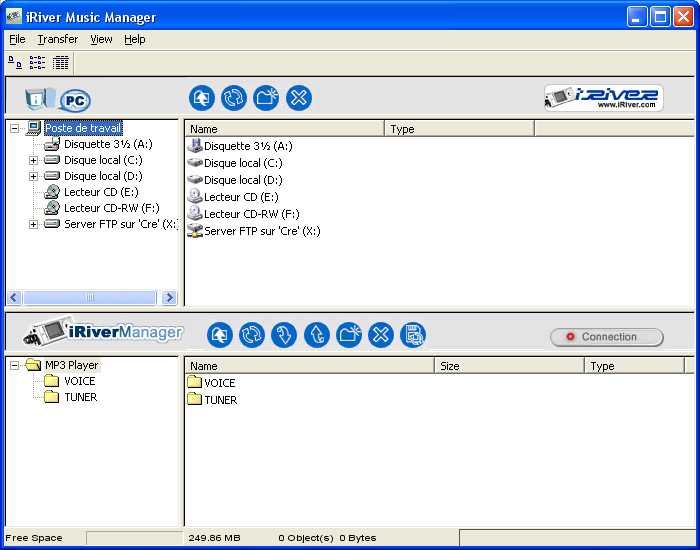Expand Server FTP sur 'Cre' (X:) node
The image size is (700, 550).
(x=33, y=224)
